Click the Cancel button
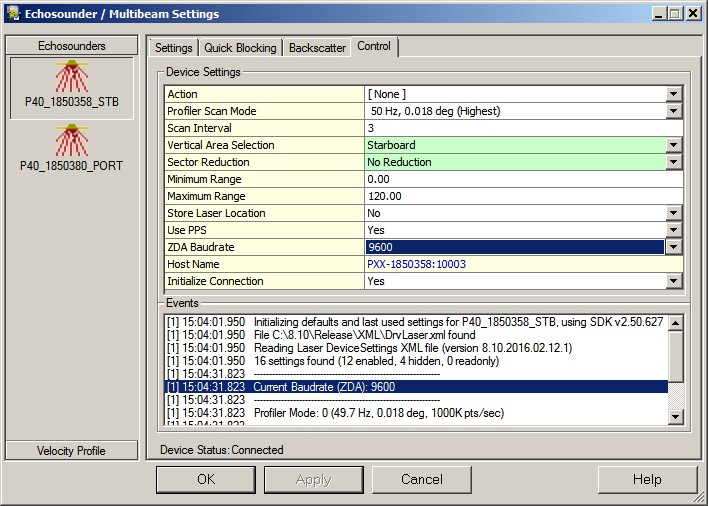Image resolution: width=708 pixels, height=506 pixels. [422, 480]
